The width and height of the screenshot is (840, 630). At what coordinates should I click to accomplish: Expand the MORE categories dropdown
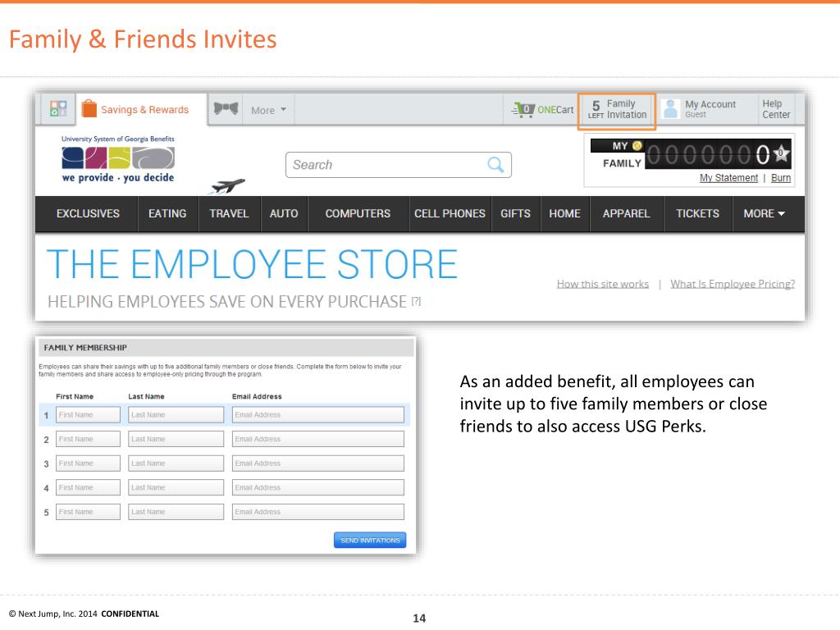pyautogui.click(x=764, y=214)
